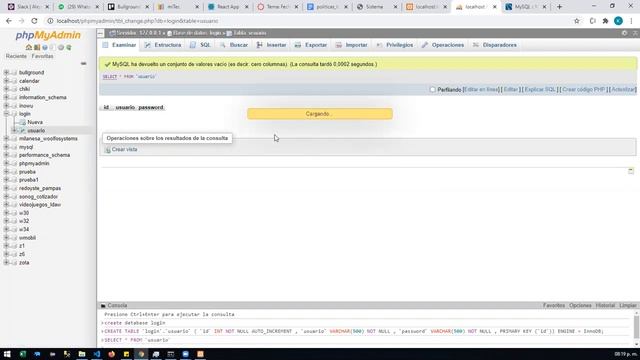640x360 pixels.
Task: Click the navigation settings gear icon in sidebar
Action: tap(61, 47)
